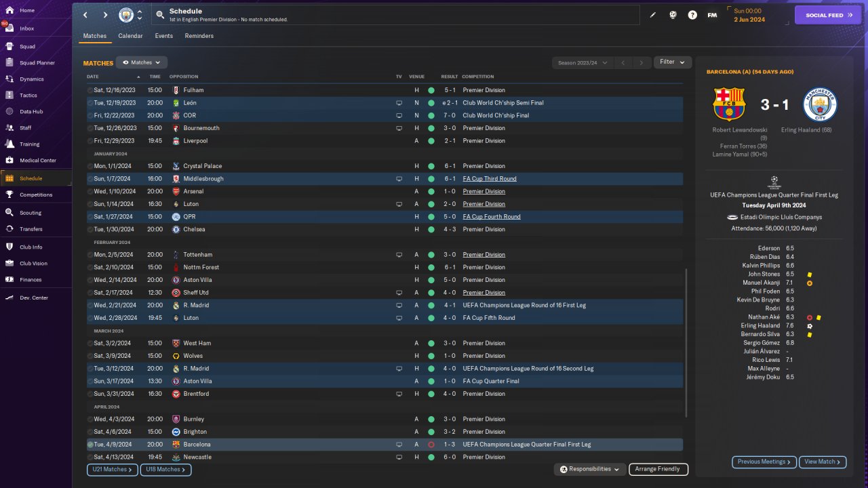Tick the selection circle on the Brentford row
The height and width of the screenshot is (488, 868).
(x=90, y=394)
